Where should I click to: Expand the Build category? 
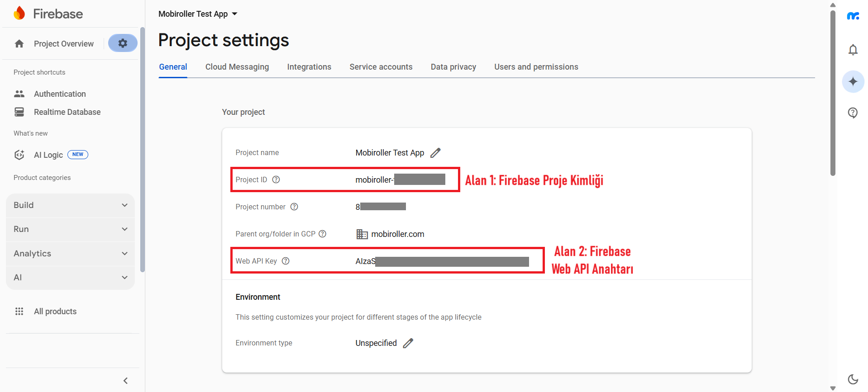tap(71, 205)
